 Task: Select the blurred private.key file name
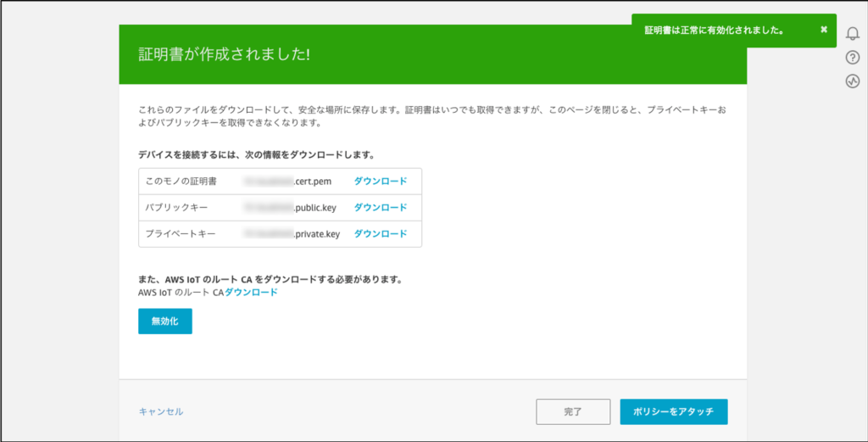292,233
